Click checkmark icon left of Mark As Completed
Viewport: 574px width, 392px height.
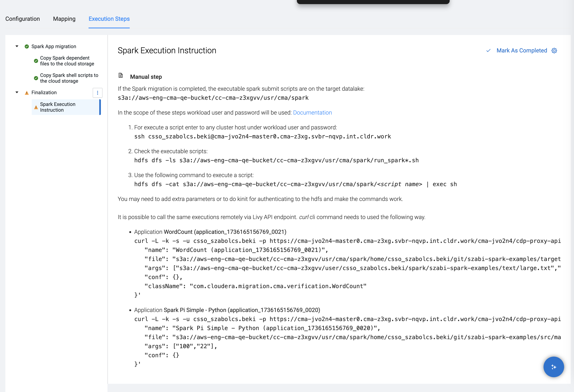[x=488, y=51]
